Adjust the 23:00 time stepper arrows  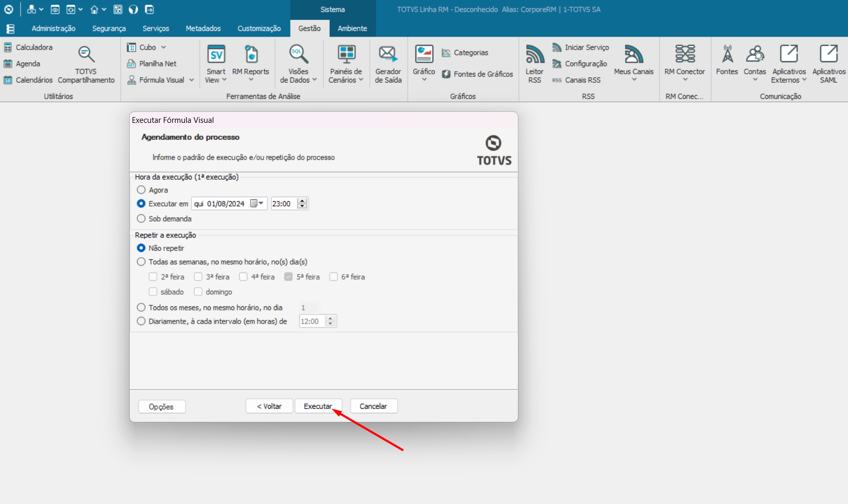click(302, 203)
